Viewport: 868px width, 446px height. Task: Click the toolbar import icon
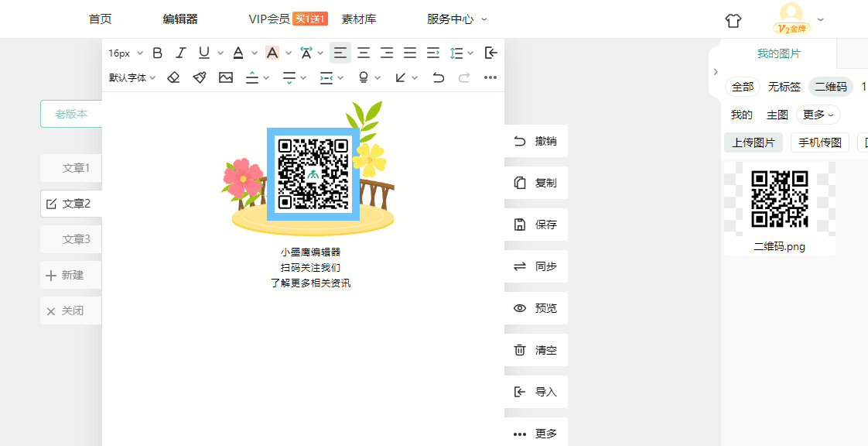(491, 53)
